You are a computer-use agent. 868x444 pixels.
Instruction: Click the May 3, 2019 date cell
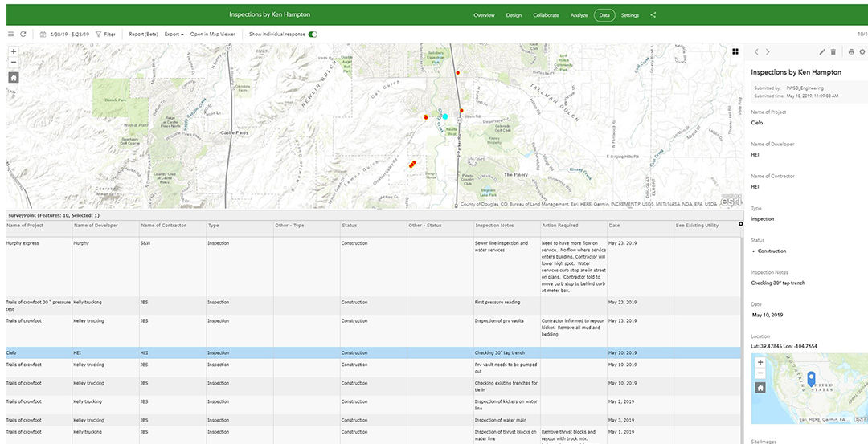[x=640, y=420]
